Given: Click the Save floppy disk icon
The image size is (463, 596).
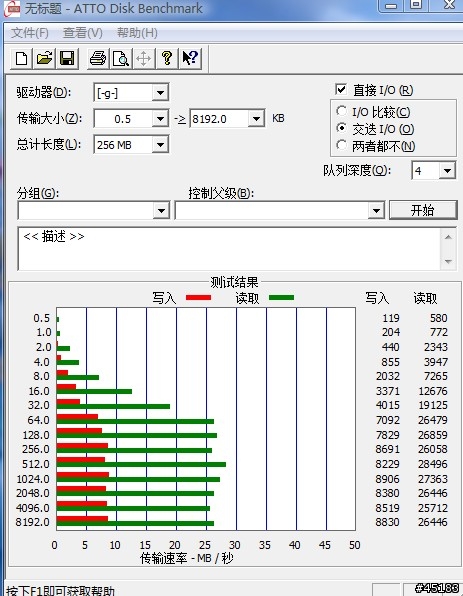Looking at the screenshot, I should pyautogui.click(x=67, y=59).
